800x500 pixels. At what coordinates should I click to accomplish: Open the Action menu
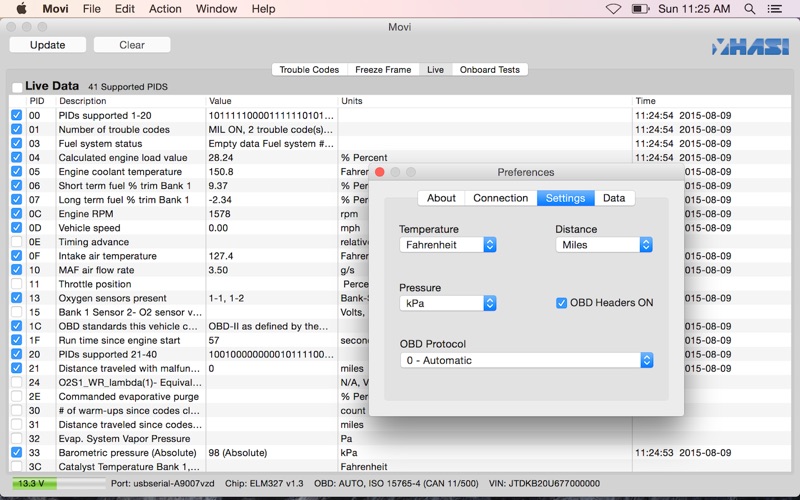[165, 9]
